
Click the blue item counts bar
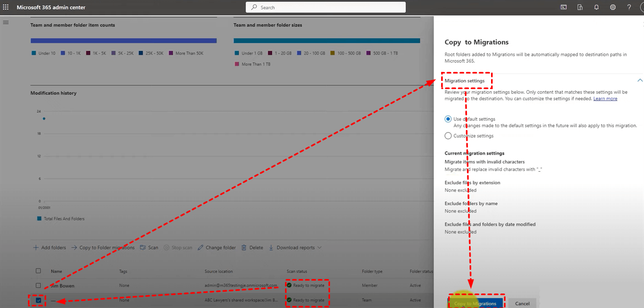click(x=123, y=40)
